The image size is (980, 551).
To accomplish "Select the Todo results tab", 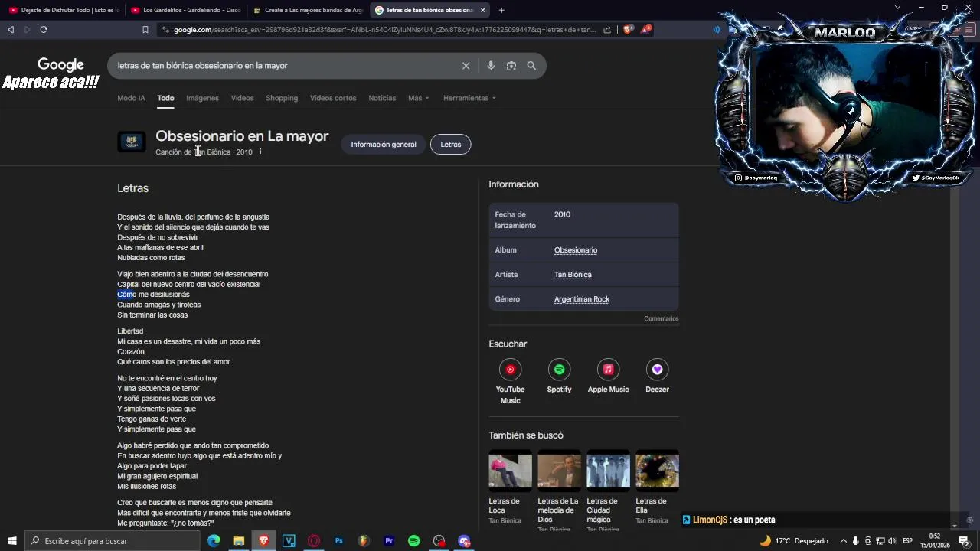I will click(x=165, y=98).
